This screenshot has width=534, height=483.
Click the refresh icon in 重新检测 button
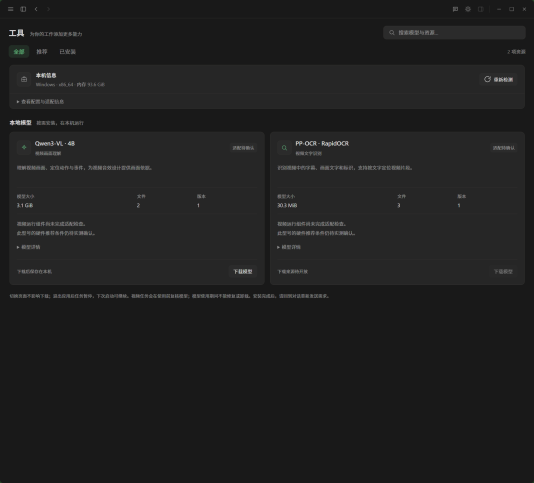click(487, 79)
